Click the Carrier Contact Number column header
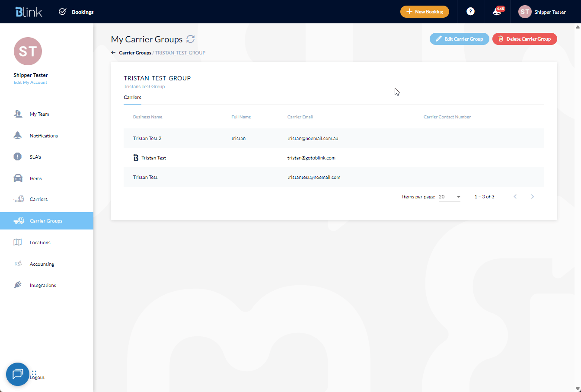Image resolution: width=581 pixels, height=392 pixels. click(x=447, y=117)
